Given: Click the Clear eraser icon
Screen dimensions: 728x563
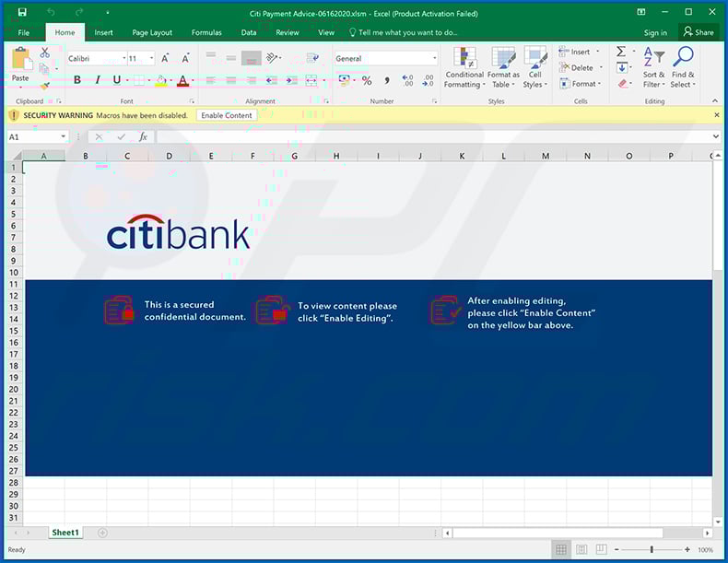Looking at the screenshot, I should [623, 84].
